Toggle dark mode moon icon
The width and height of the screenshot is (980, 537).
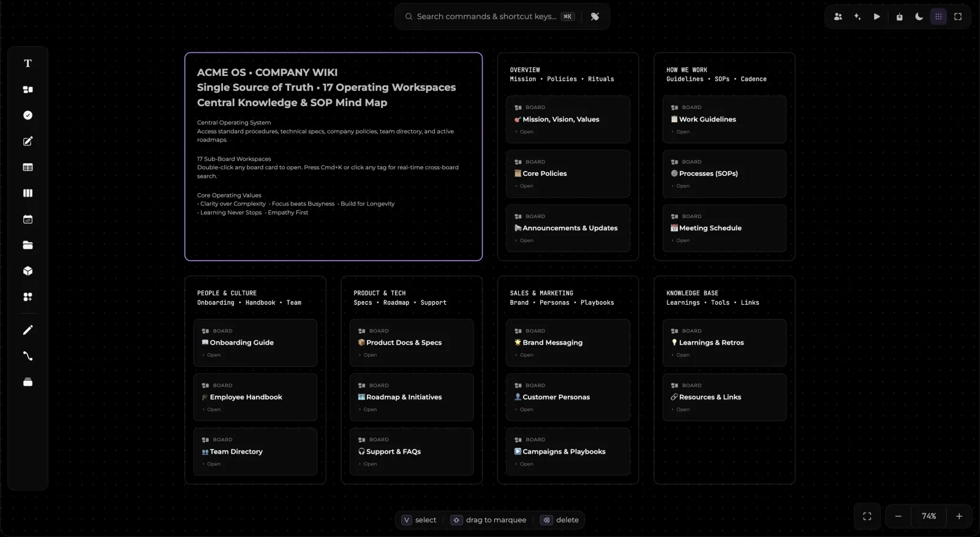[919, 17]
